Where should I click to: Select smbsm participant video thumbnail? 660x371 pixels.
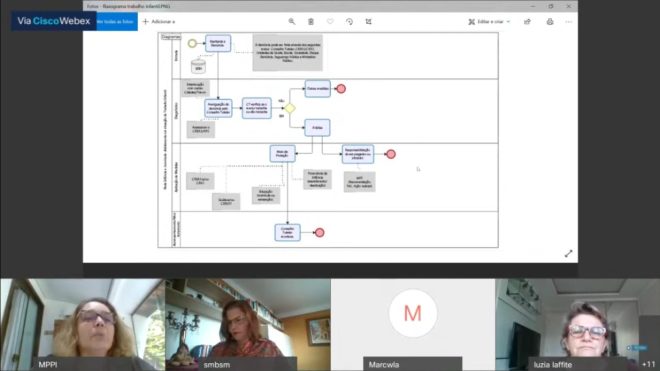click(248, 324)
